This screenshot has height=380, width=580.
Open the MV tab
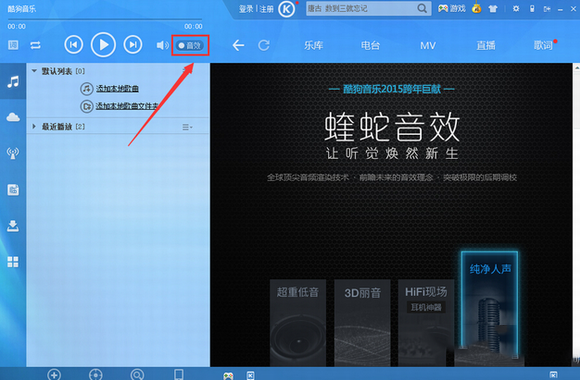click(x=428, y=46)
